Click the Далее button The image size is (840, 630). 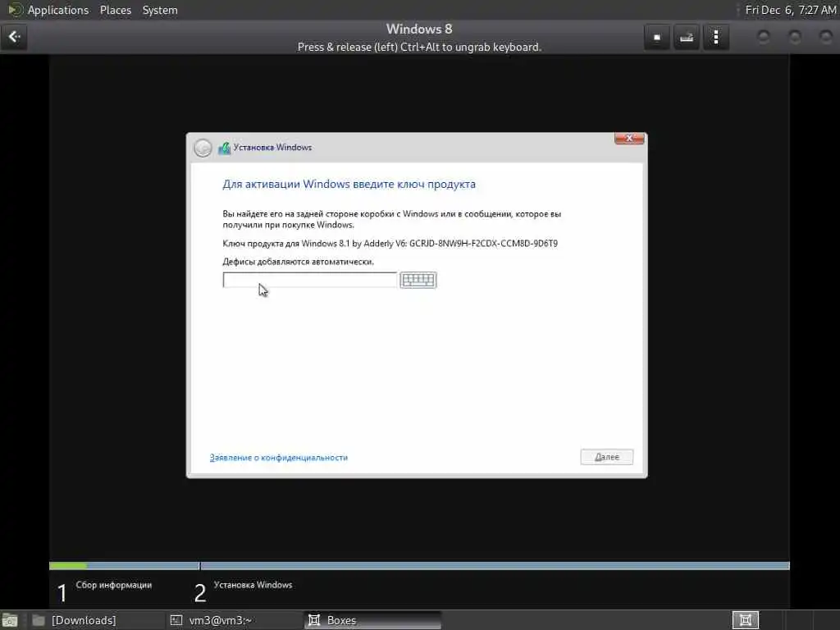pos(606,457)
